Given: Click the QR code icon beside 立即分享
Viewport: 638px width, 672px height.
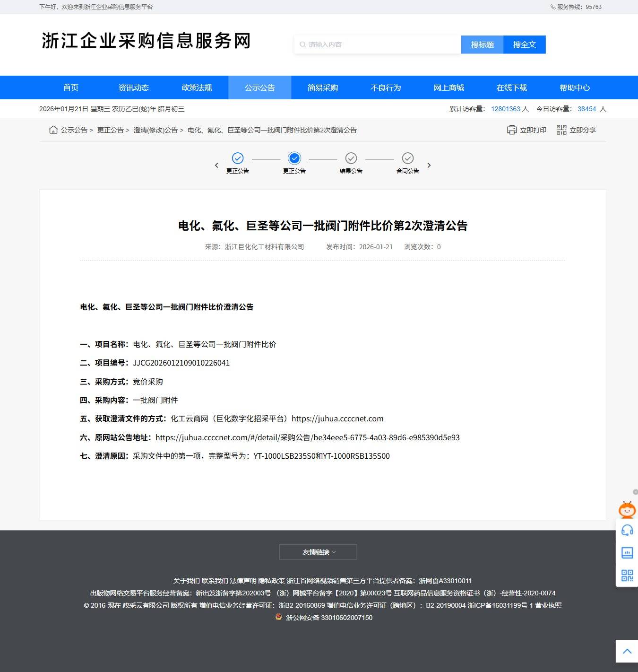Looking at the screenshot, I should point(561,130).
